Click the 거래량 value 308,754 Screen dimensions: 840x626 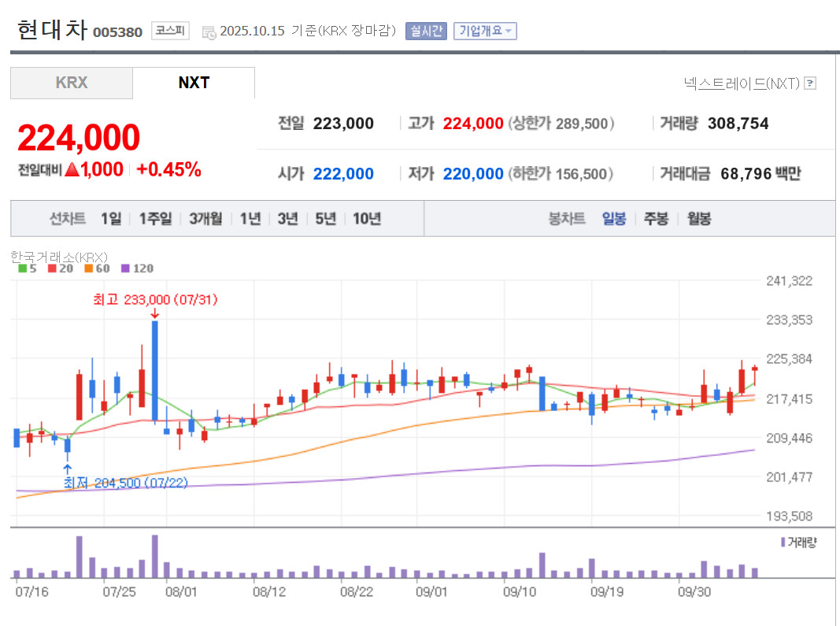[738, 124]
